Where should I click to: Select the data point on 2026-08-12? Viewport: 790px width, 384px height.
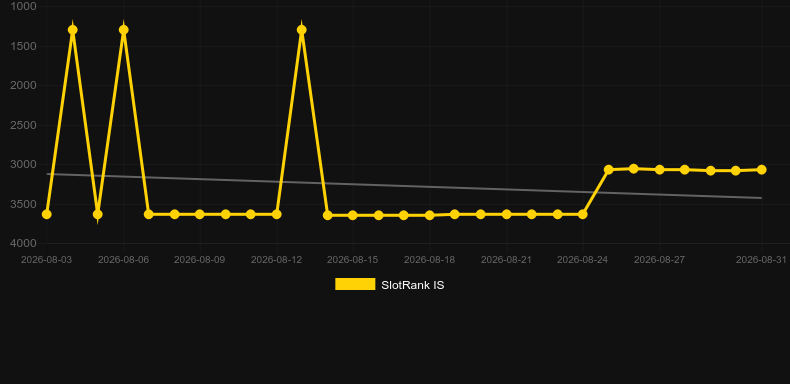277,214
